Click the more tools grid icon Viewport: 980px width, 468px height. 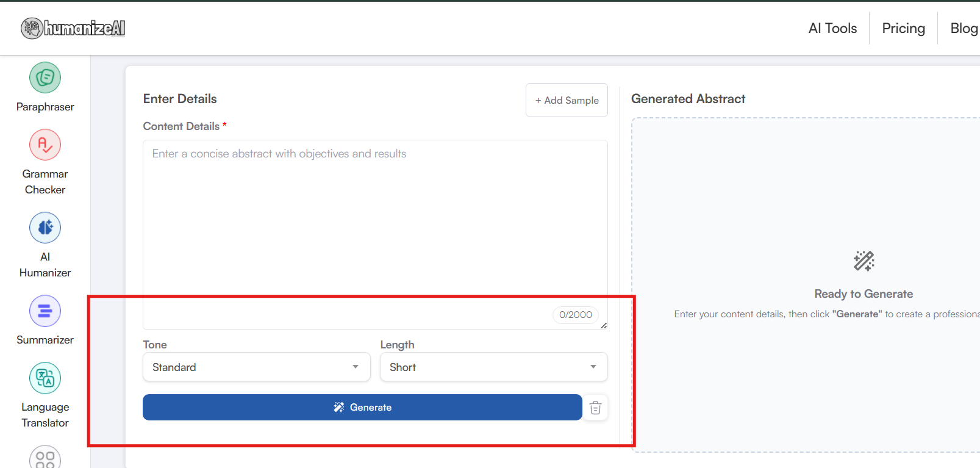tap(45, 458)
